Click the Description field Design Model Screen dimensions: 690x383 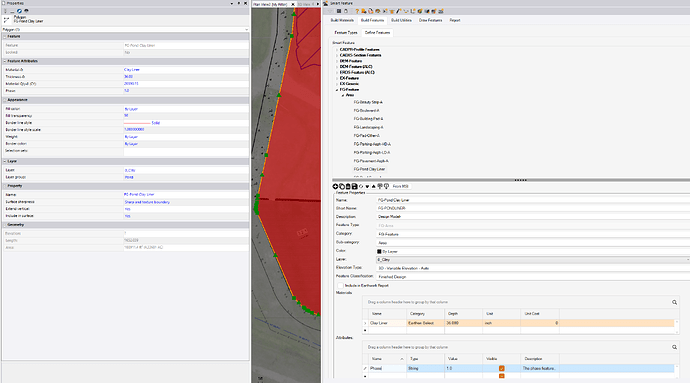[532, 217]
